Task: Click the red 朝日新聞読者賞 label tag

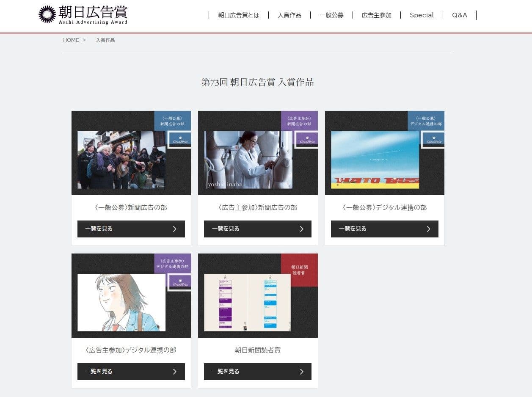Action: click(299, 270)
